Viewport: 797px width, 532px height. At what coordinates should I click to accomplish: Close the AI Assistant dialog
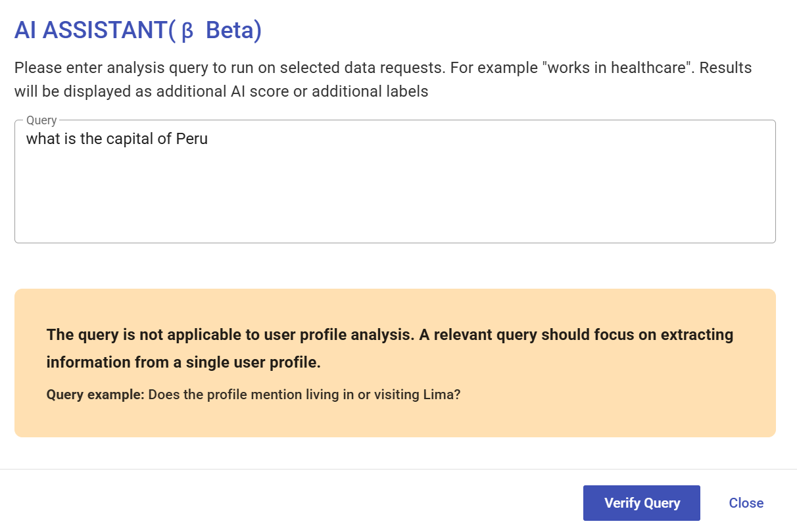(746, 503)
